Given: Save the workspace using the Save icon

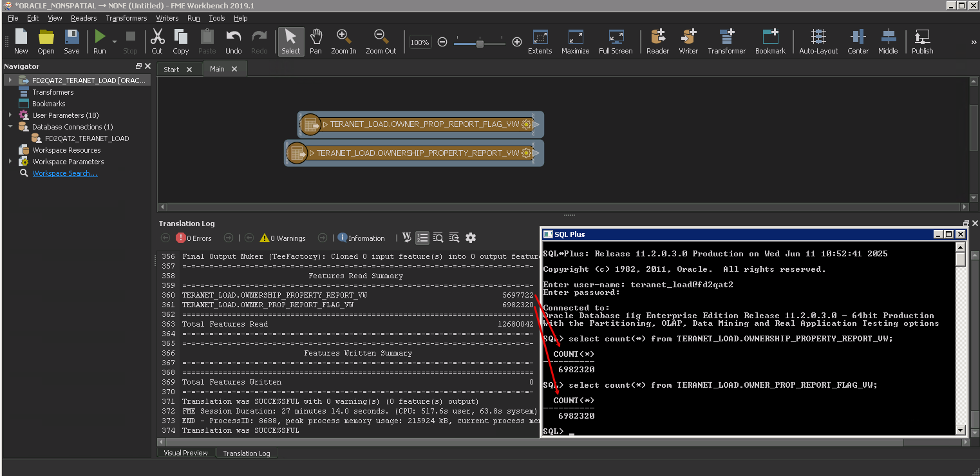Looking at the screenshot, I should (71, 41).
